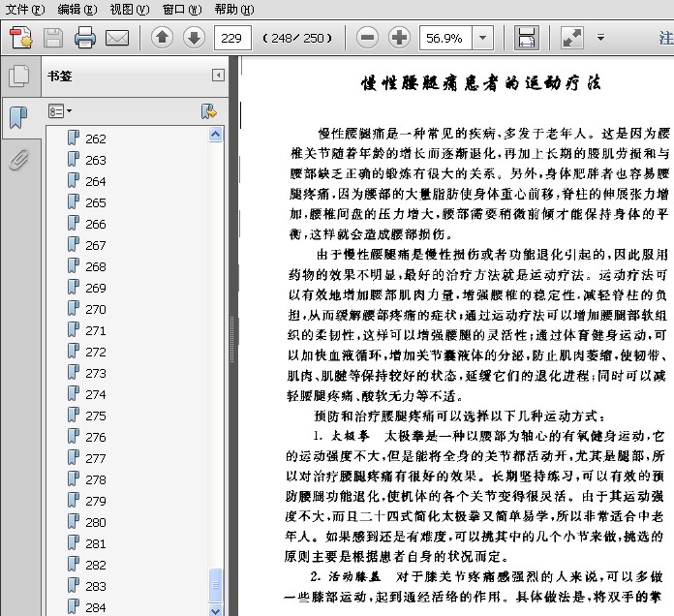Go to next page with down arrow
Image resolution: width=674 pixels, height=616 pixels.
[194, 38]
